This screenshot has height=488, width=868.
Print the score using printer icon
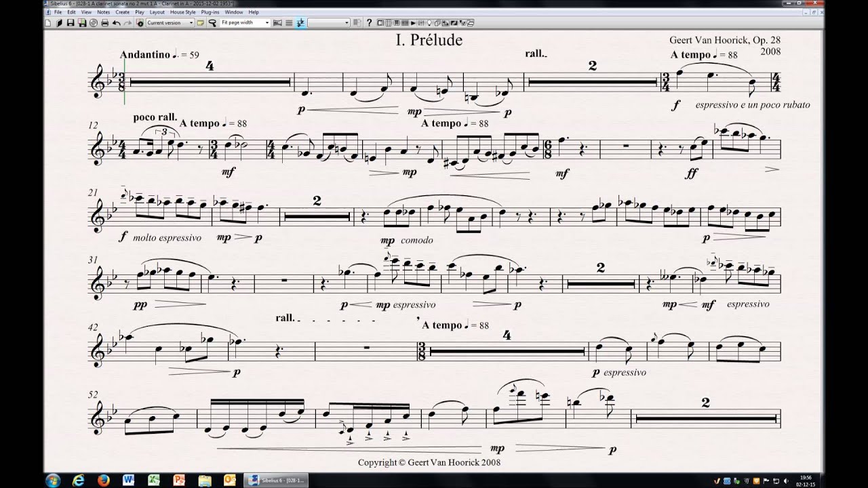(x=104, y=22)
